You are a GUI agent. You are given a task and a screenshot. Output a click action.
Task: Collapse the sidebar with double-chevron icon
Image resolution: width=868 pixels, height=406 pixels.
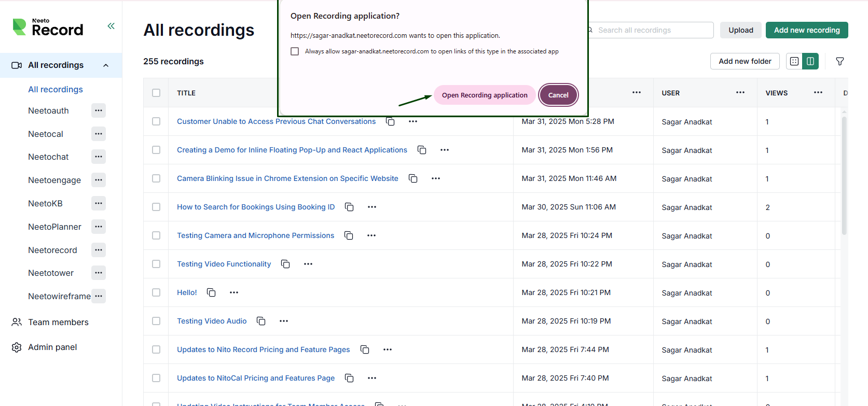(x=111, y=26)
